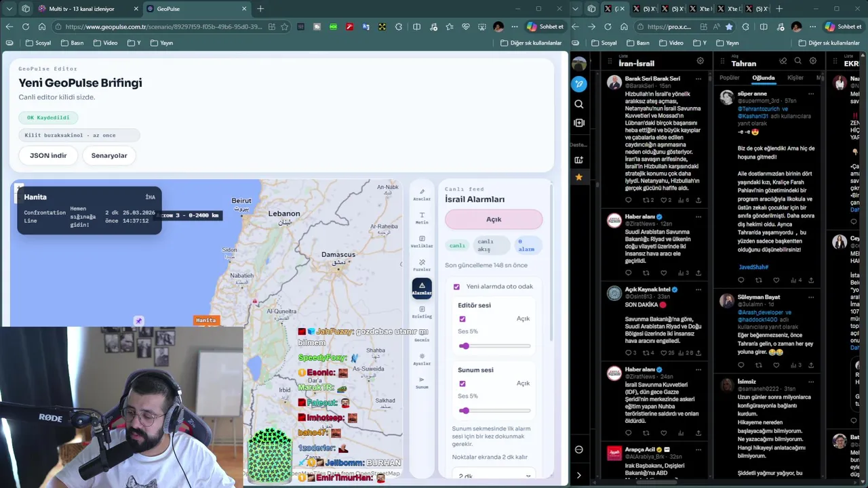Open new tab in GeoPulse browser window
Image resolution: width=868 pixels, height=488 pixels.
coord(260,9)
